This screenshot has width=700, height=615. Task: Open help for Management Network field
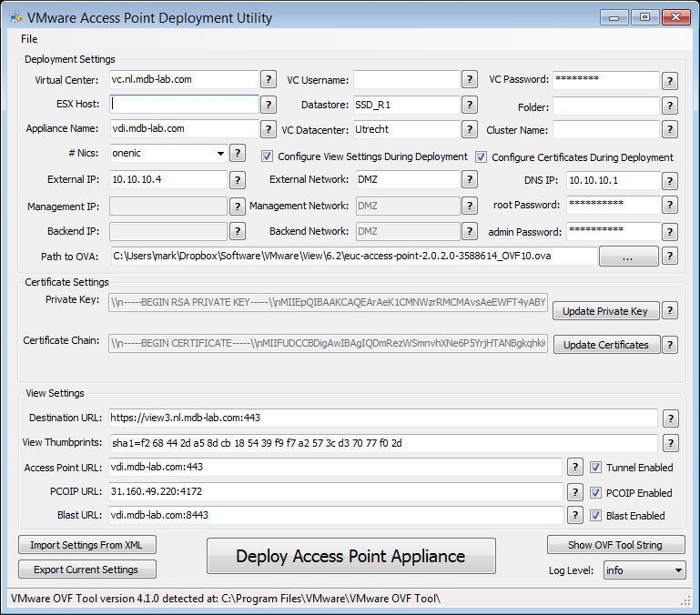[x=469, y=206]
